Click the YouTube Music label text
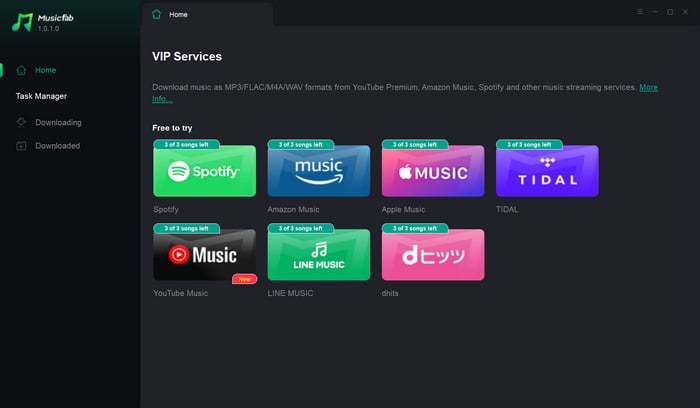The image size is (700, 408). tap(180, 293)
